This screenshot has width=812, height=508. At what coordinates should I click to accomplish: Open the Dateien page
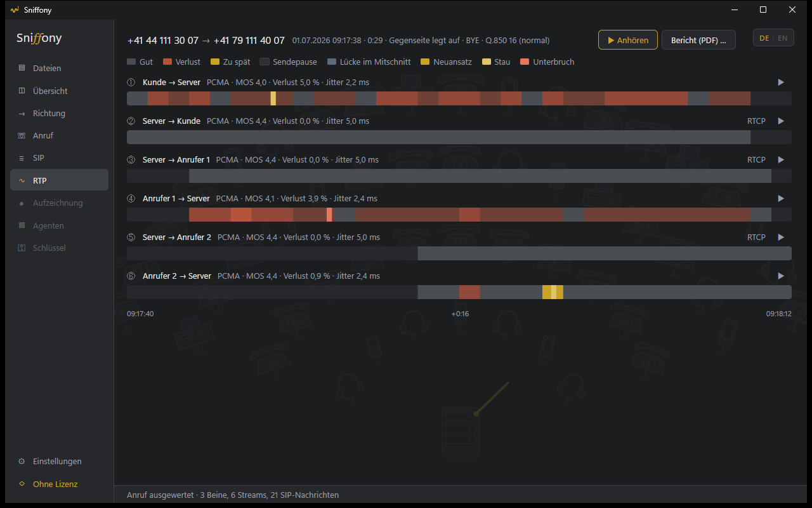[x=59, y=68]
